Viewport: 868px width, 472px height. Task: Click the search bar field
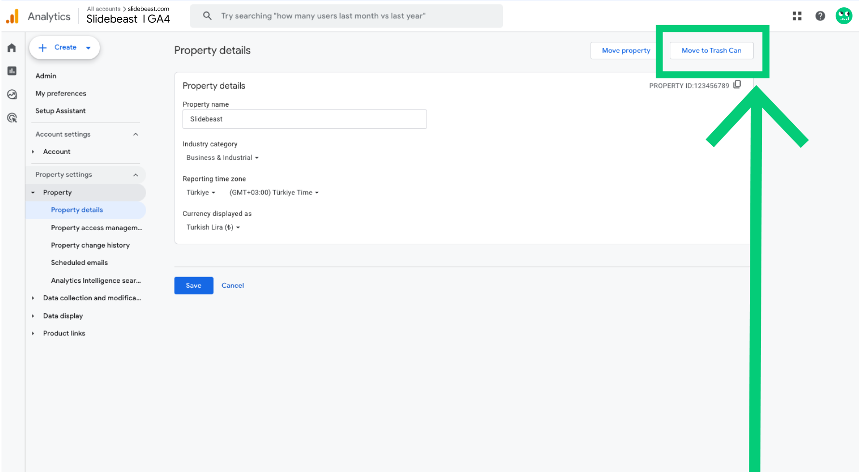346,16
